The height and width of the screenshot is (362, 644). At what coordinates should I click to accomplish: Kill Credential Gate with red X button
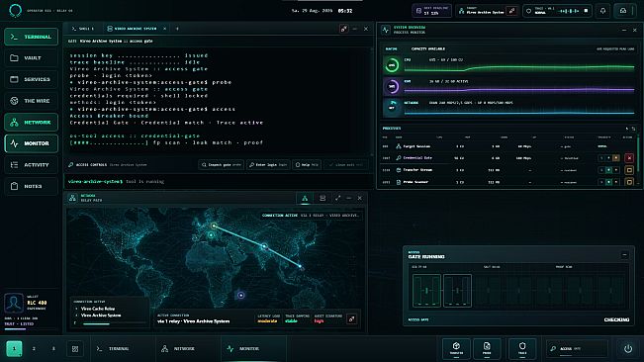[629, 158]
